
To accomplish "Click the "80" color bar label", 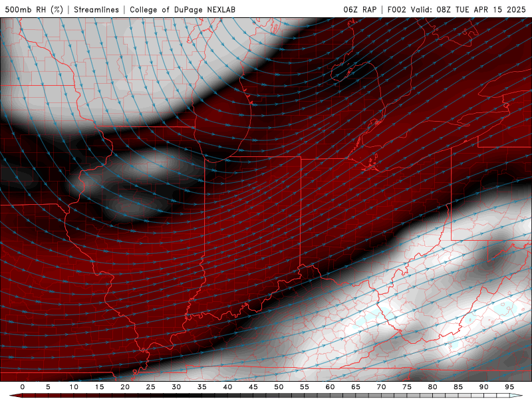I will pos(433,387).
